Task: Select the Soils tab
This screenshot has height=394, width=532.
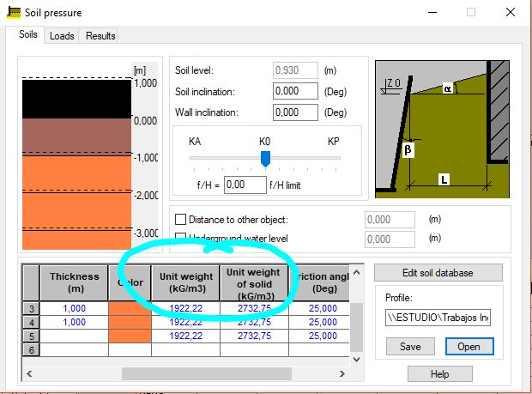Action: [27, 34]
